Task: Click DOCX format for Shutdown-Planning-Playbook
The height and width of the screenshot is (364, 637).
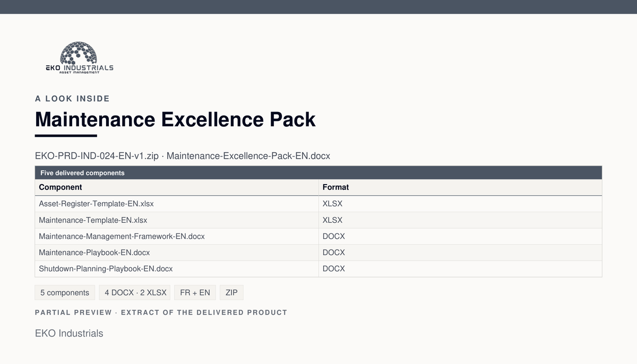Action: 460,268
